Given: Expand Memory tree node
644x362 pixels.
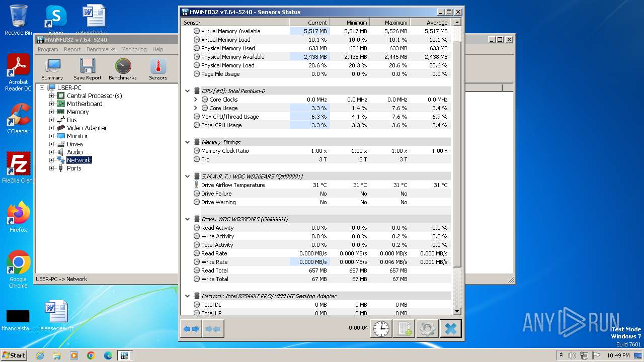Looking at the screenshot, I should click(51, 112).
